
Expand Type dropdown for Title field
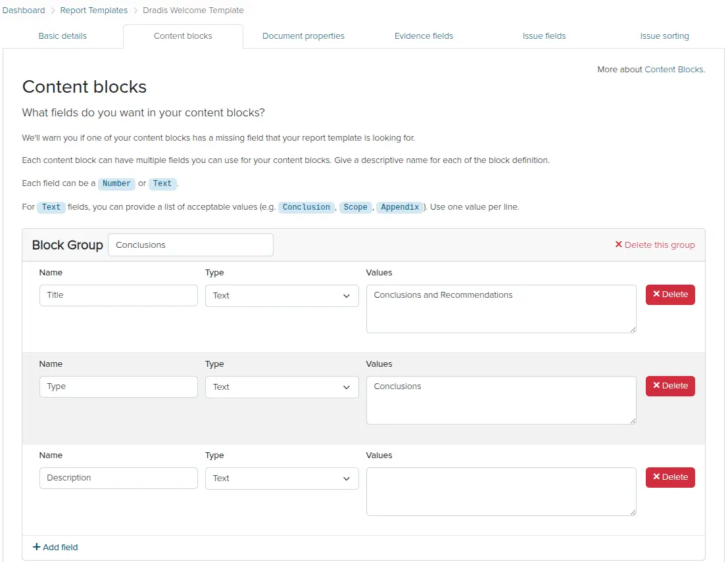(x=282, y=296)
